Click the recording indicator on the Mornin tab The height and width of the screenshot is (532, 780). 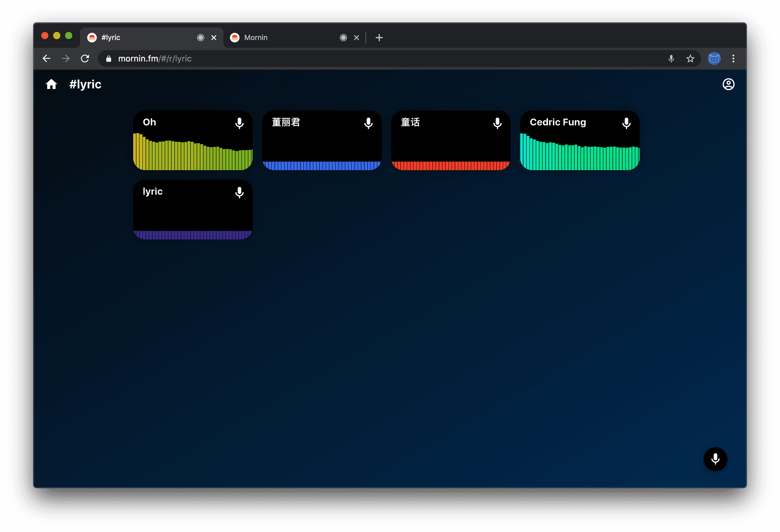click(x=343, y=38)
